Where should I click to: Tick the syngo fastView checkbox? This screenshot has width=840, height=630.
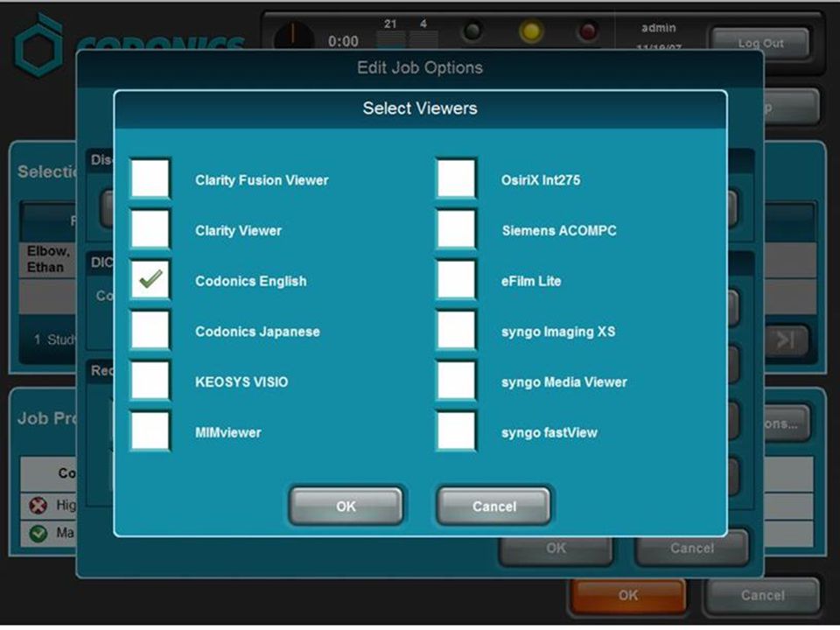pos(456,430)
